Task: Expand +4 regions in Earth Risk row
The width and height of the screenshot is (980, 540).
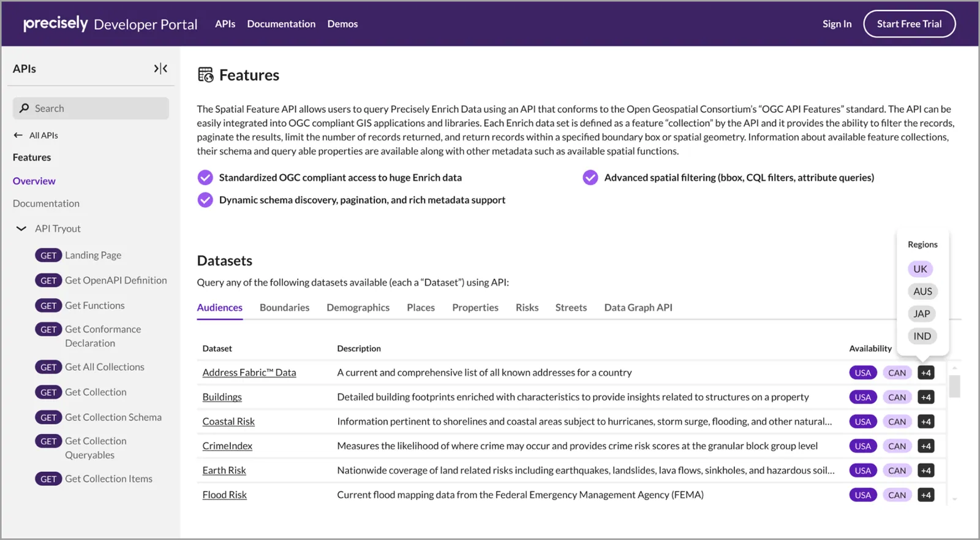Action: [926, 471]
